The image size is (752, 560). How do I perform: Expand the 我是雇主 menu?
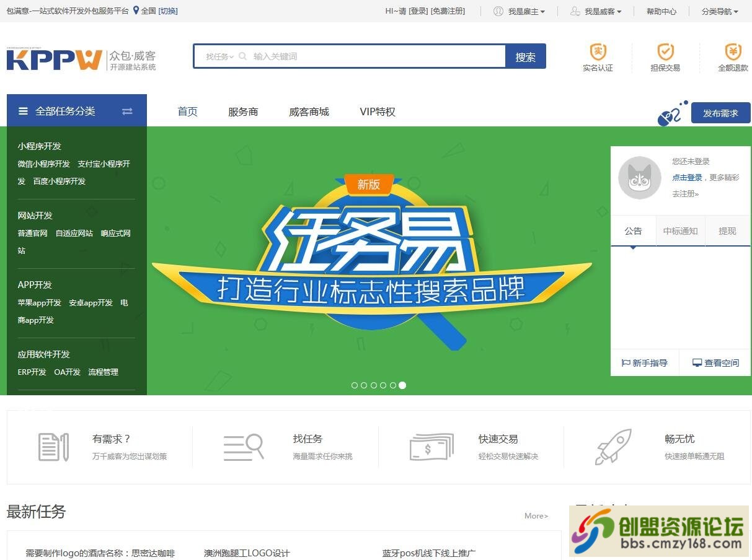(x=526, y=11)
